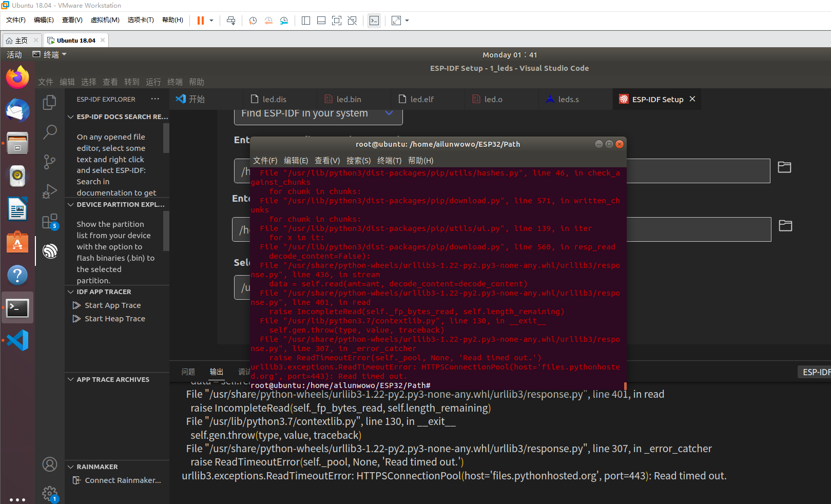Screen dimensions: 831x504
Task: Open More Actions ellipsis in ESP-IDF Explorer
Action: 155,99
